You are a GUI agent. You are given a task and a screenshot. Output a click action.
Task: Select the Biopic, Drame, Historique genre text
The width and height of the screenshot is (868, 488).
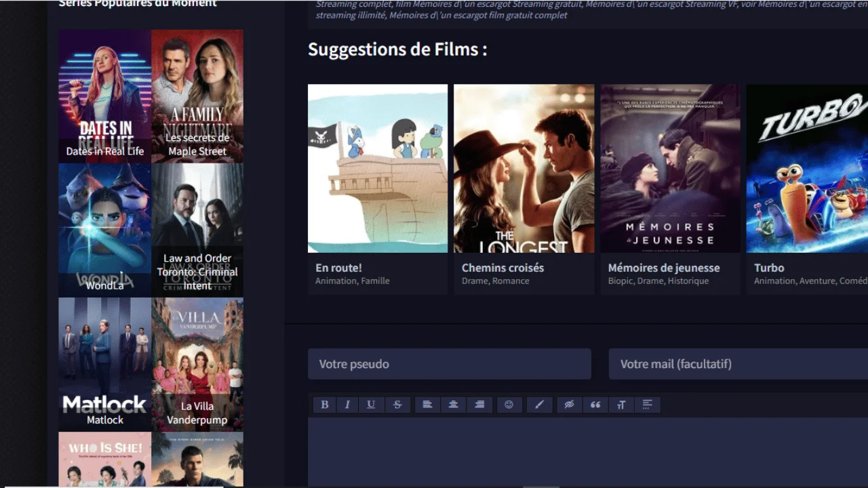(x=658, y=281)
